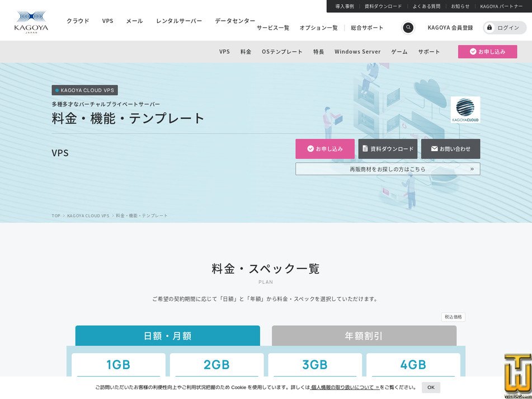Screen dimensions: 532x399
Task: Select the 3GB plan card
Action: 315,365
